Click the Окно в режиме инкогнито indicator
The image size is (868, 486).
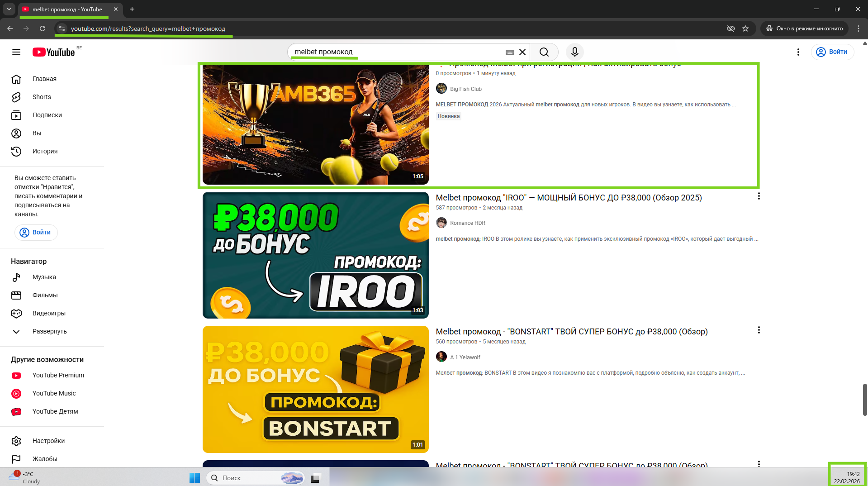tap(805, 29)
